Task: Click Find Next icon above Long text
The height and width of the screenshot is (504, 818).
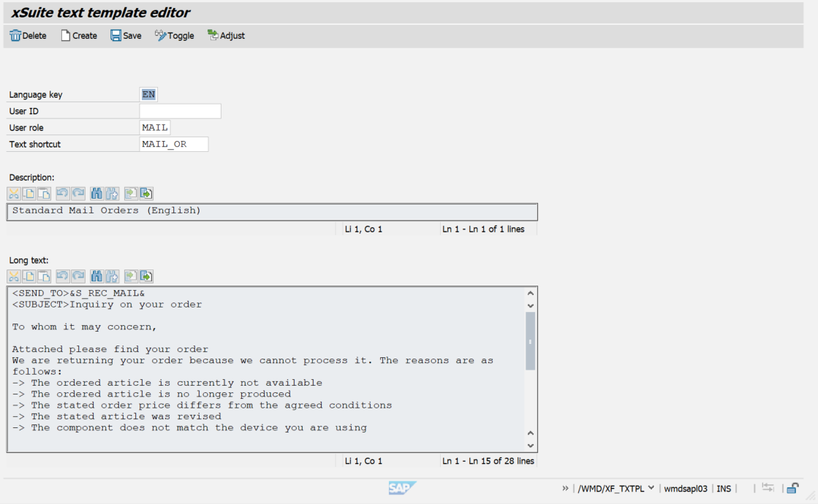Action: point(112,276)
